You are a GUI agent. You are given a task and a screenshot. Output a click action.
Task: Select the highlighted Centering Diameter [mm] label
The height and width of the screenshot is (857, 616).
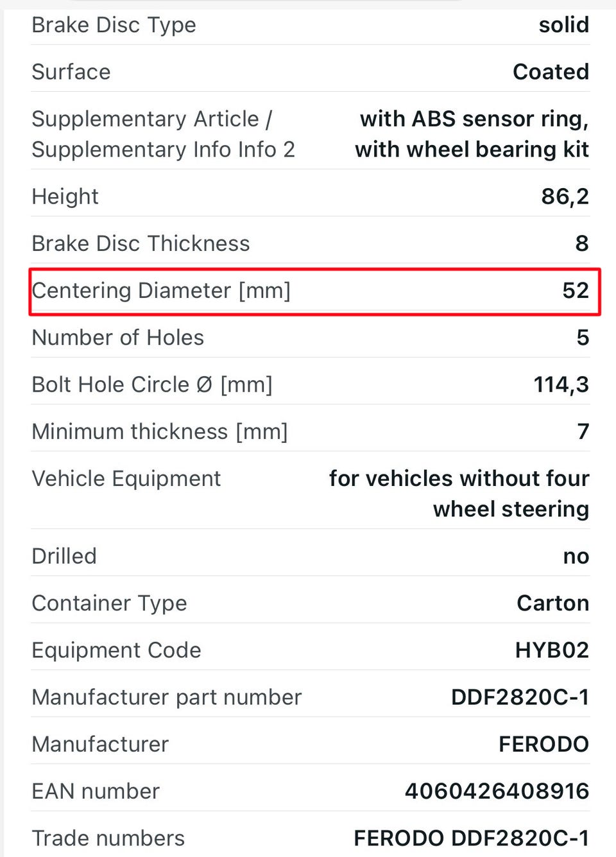(161, 291)
